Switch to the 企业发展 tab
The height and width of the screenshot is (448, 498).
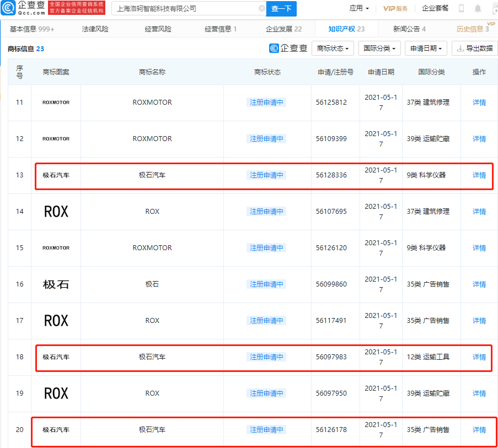coord(283,29)
